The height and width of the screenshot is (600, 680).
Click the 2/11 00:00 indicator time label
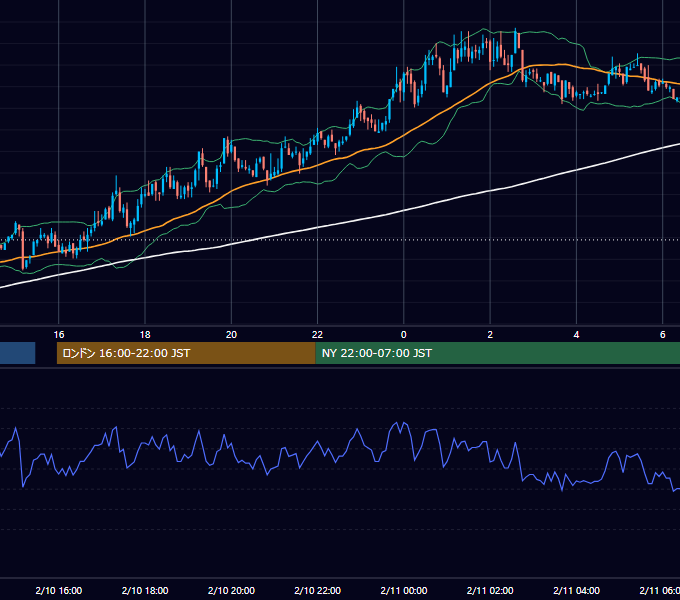[404, 590]
